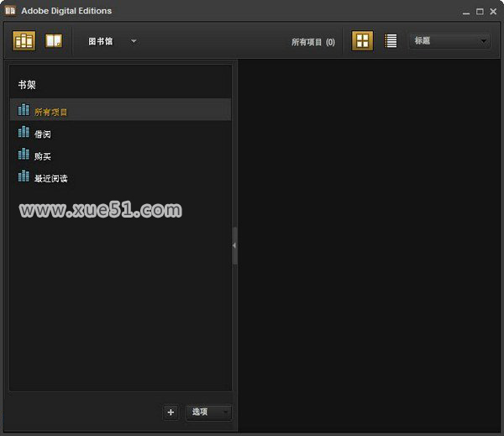Open the 标题 sort dropdown
Viewport: 504px width, 436px height.
coord(449,41)
